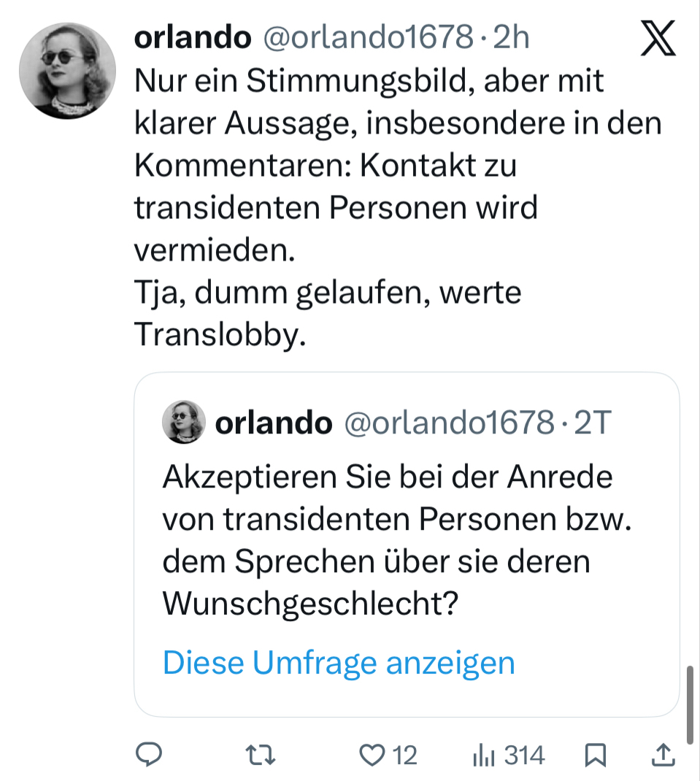Screen dimensions: 700x781
Task: Bookmark this tweet
Action: pos(596,755)
